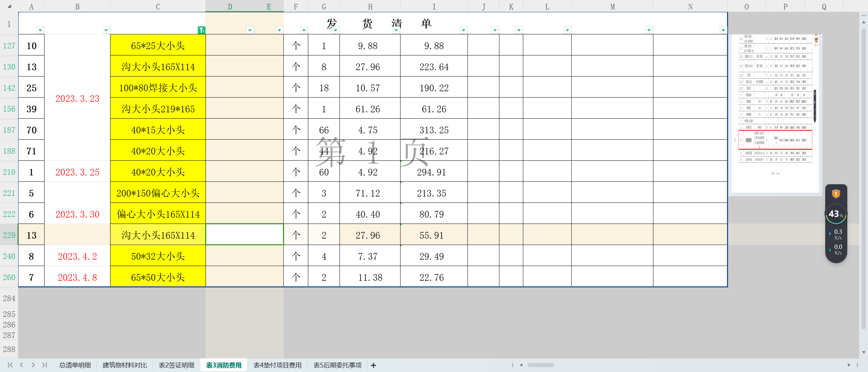Select the amount cell '223.64'
868x372 pixels.
tap(434, 67)
